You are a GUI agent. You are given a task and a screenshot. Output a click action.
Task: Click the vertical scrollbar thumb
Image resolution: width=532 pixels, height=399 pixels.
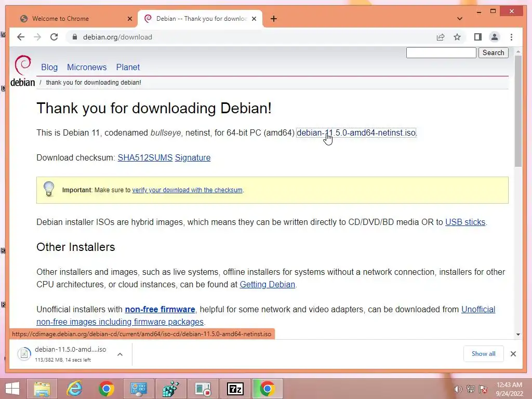(518, 111)
